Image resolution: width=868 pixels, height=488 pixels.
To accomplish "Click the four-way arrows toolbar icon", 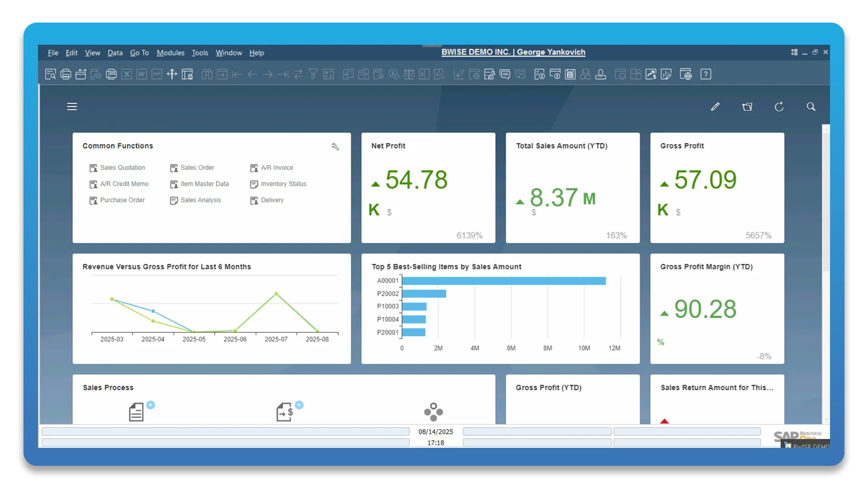I will 172,75.
